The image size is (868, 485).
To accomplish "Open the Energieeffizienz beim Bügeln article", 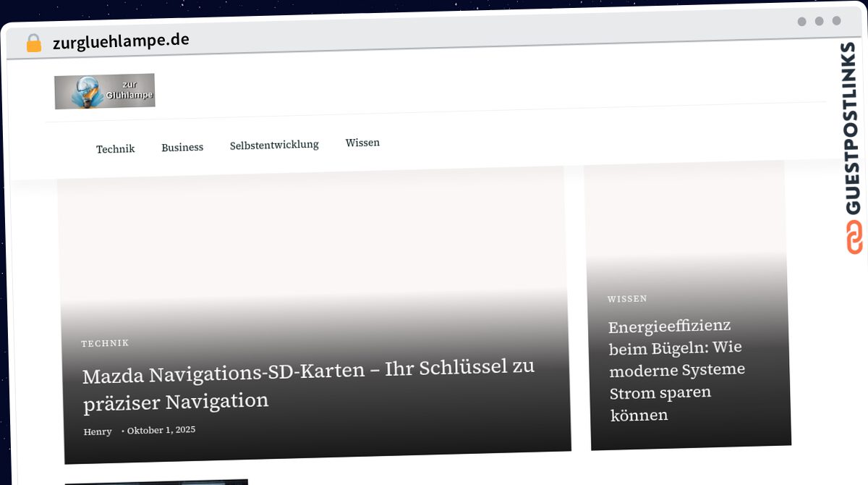I will pyautogui.click(x=677, y=370).
